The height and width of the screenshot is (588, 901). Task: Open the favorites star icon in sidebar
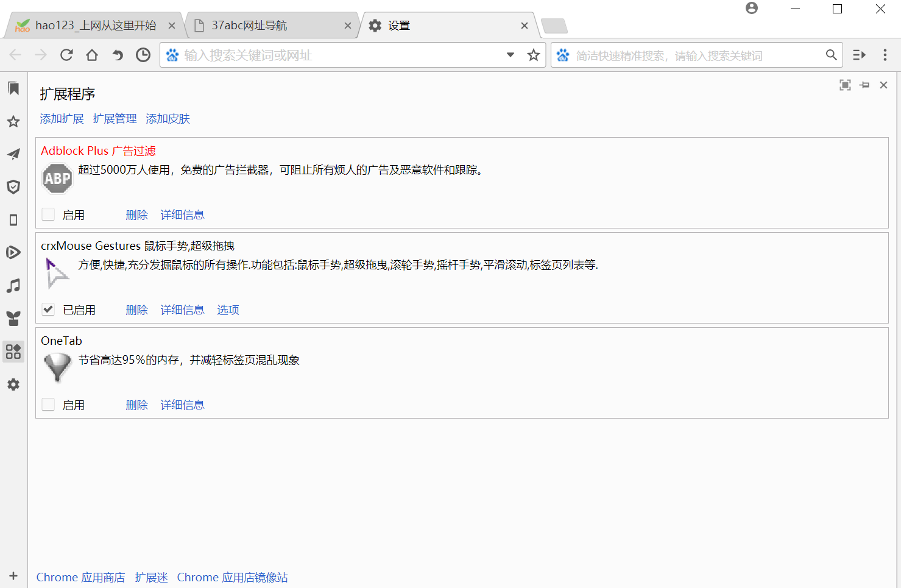(x=13, y=121)
